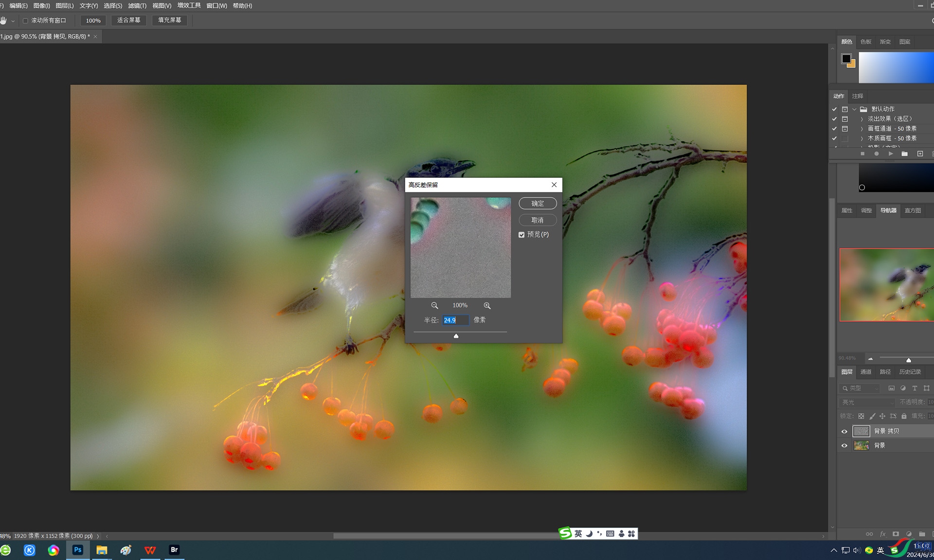Image resolution: width=934 pixels, height=560 pixels.
Task: Open Adobe Bridge from taskbar
Action: click(174, 550)
